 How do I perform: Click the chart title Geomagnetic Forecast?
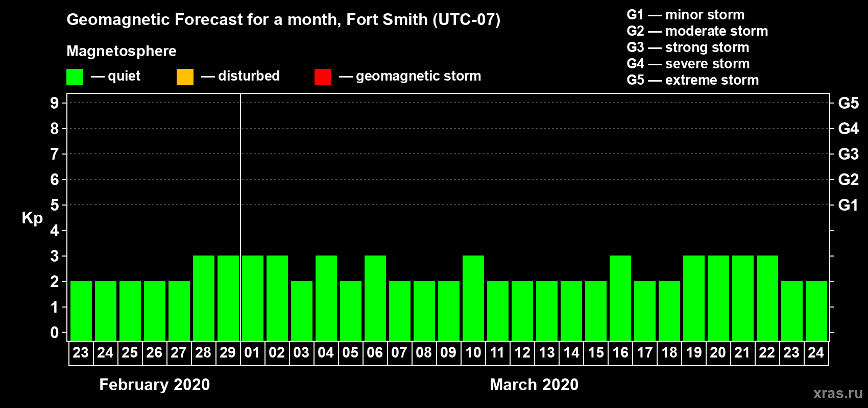pos(283,20)
